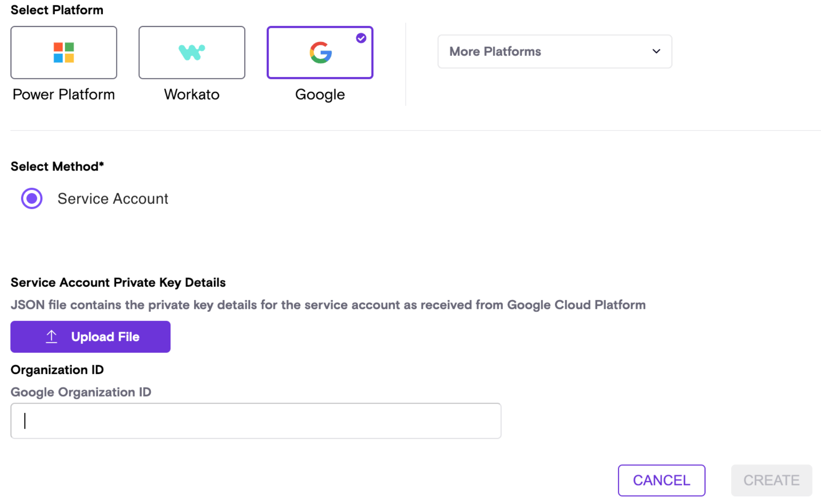Click the upload arrow icon
This screenshot has height=504, width=821.
coord(52,337)
